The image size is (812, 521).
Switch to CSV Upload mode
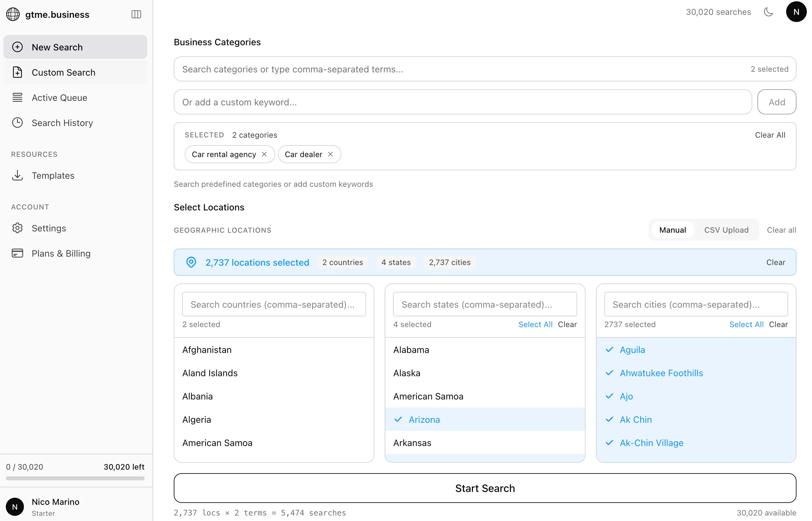click(x=726, y=230)
